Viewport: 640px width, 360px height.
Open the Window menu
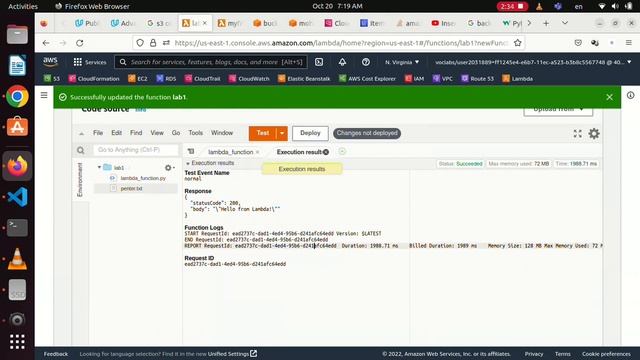click(222, 133)
